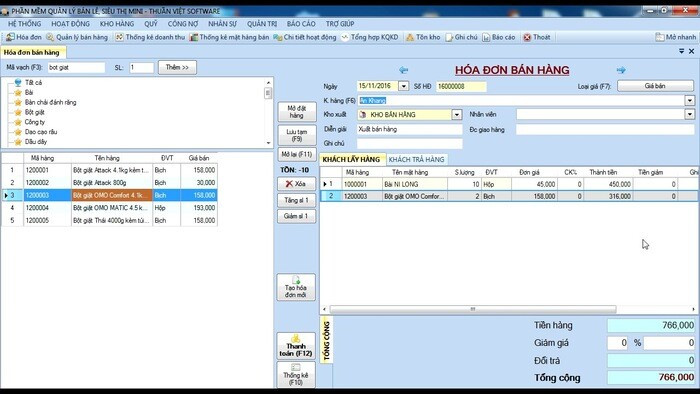This screenshot has height=394, width=700.
Task: Open the Hóa đơn toolbar icon
Action: click(10, 37)
